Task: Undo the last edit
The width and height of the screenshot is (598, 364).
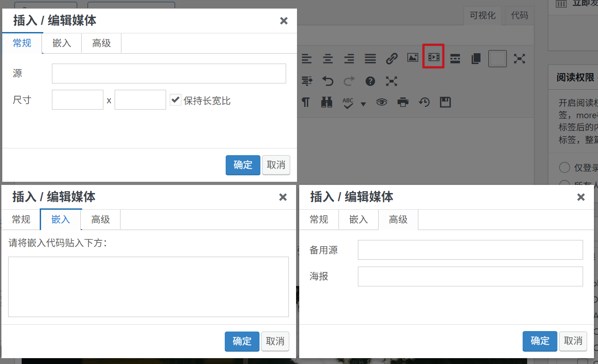Action: 328,81
